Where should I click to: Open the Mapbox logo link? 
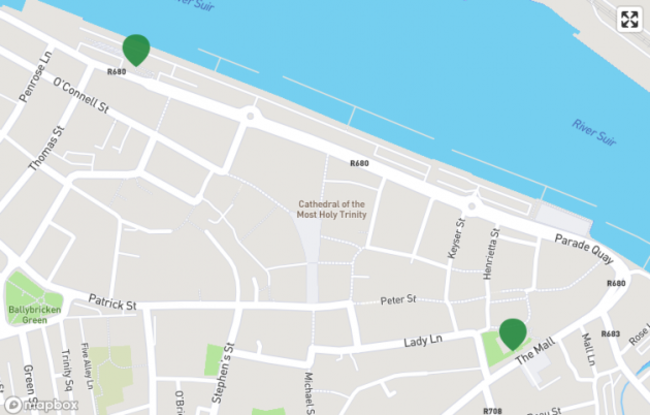41,405
